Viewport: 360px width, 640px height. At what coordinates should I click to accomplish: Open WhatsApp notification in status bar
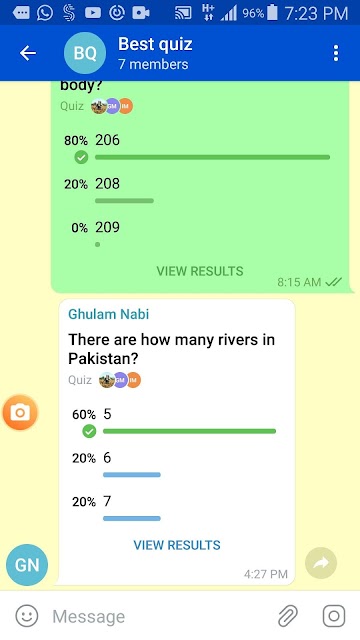tap(44, 13)
